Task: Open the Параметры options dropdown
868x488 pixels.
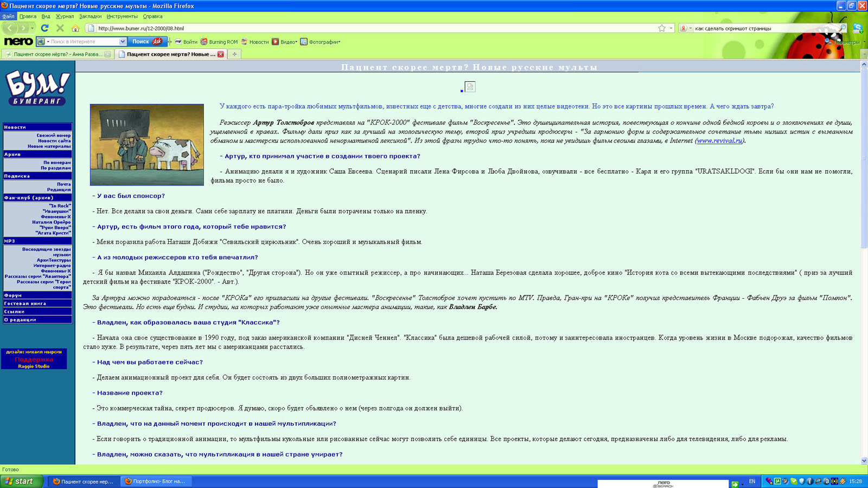Action: click(846, 42)
